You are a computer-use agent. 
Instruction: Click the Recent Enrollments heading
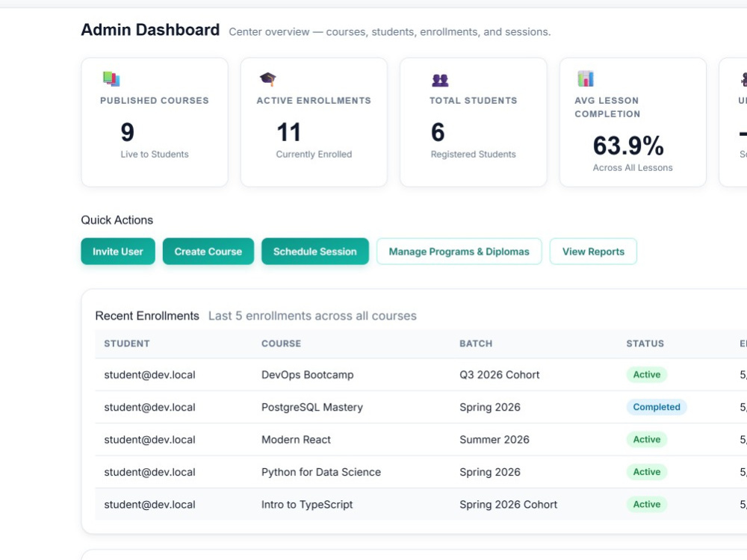(147, 316)
